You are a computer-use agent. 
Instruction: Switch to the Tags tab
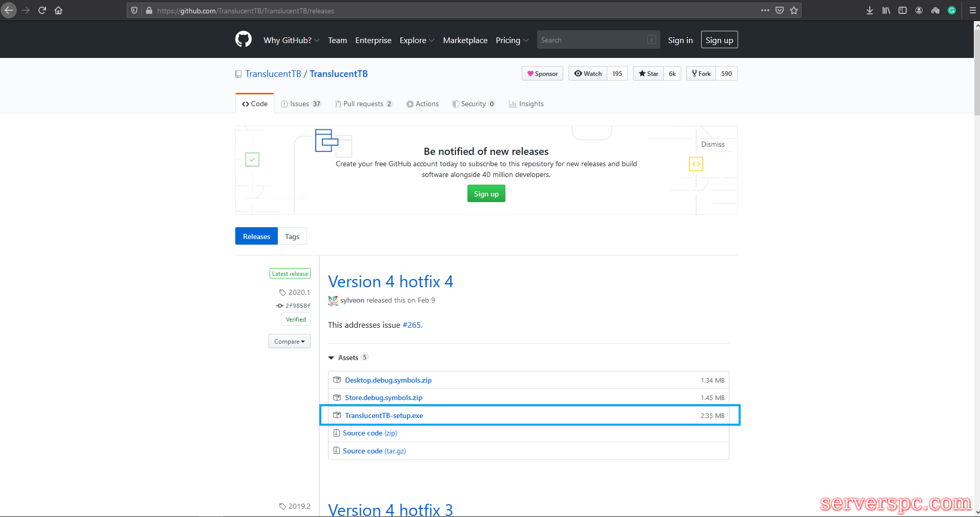pos(292,236)
